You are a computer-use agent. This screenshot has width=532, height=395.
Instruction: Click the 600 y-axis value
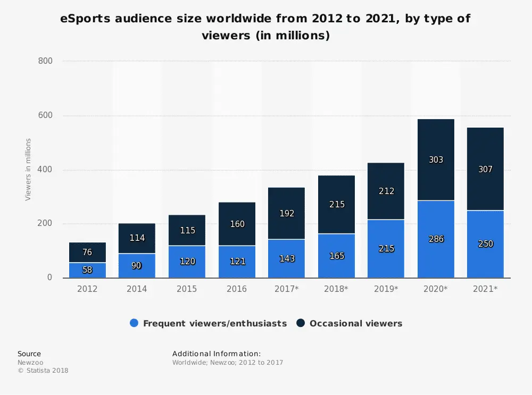(45, 115)
